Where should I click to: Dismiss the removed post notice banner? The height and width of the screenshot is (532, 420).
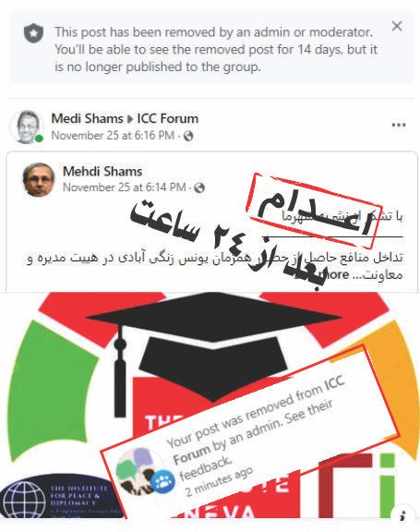coord(397,26)
